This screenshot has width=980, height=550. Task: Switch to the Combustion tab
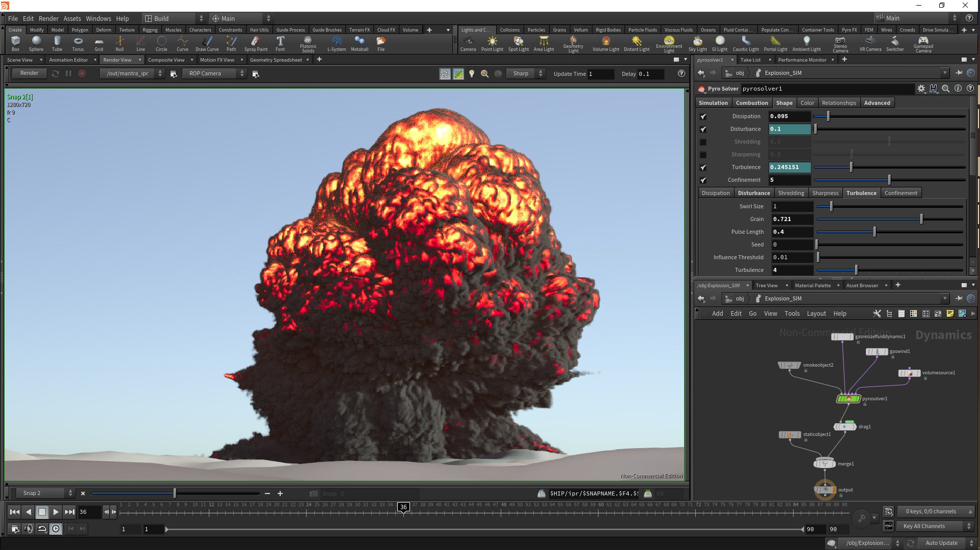click(x=751, y=103)
